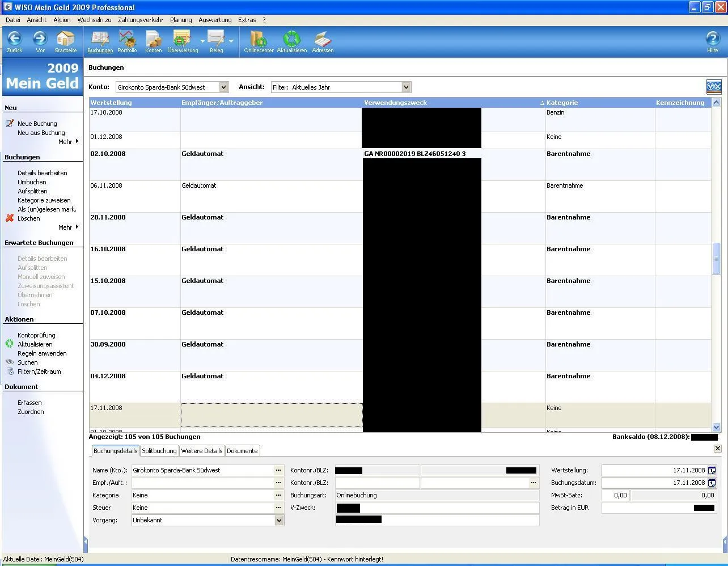Viewport: 728px width, 566px height.
Task: Open the Onlinecenter icon
Action: coord(259,40)
